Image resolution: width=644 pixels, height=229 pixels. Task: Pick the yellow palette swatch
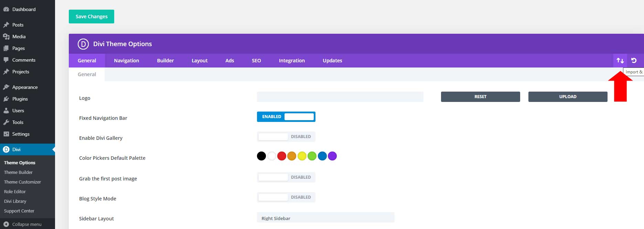[302, 156]
